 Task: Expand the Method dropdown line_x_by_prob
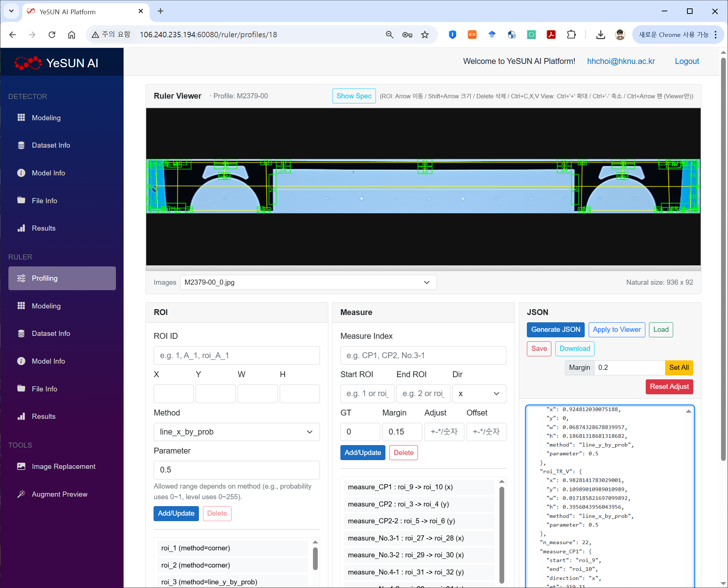coord(237,432)
